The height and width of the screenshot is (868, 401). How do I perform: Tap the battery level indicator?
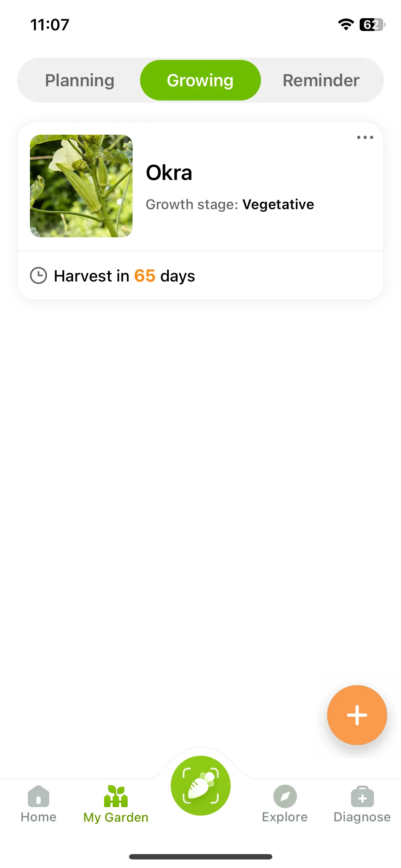372,25
